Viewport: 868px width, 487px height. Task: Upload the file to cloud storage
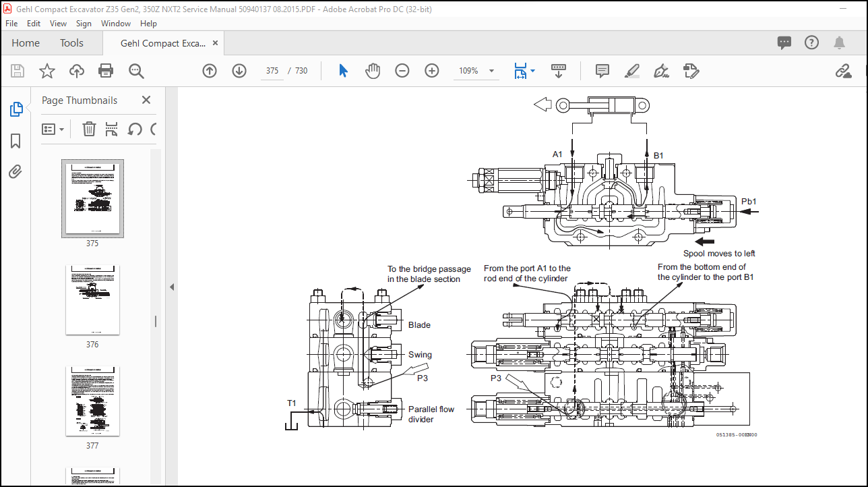77,71
